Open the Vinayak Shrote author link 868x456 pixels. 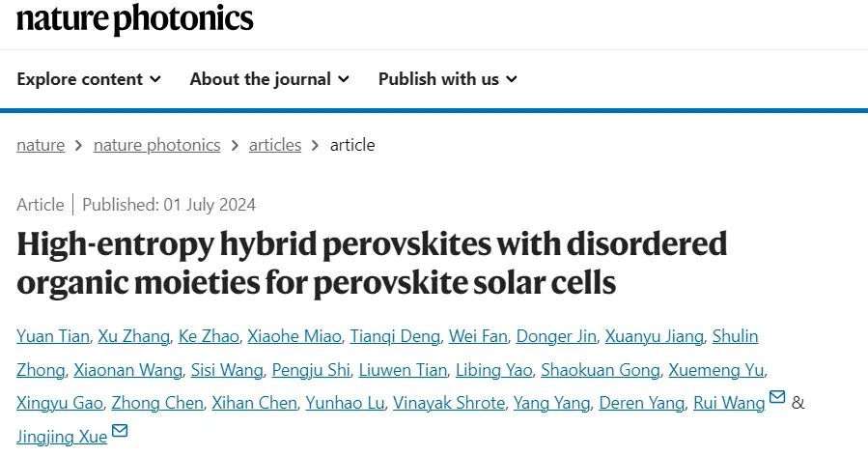(449, 403)
